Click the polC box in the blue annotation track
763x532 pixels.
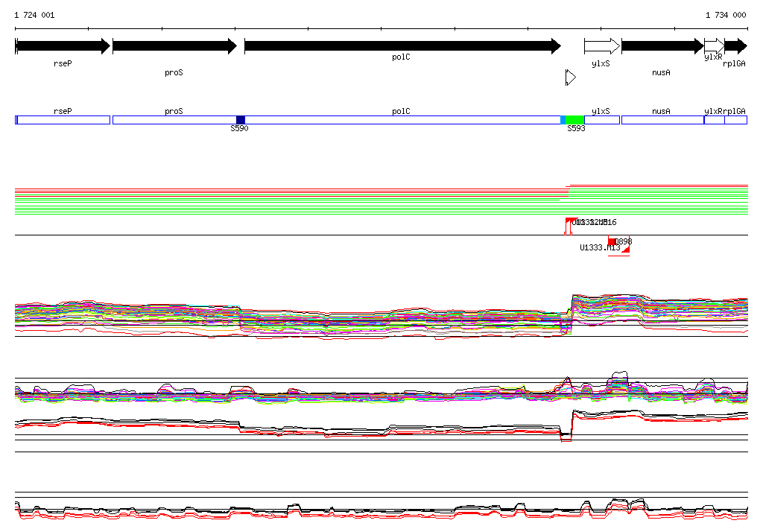(x=402, y=120)
